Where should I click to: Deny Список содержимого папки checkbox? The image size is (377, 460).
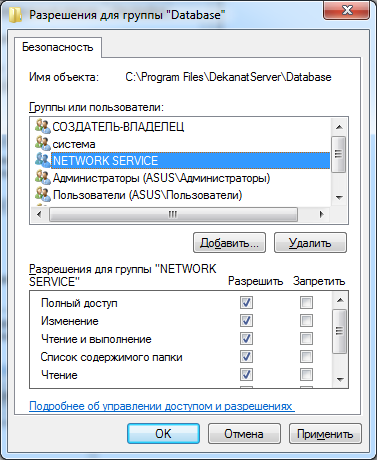(x=306, y=357)
